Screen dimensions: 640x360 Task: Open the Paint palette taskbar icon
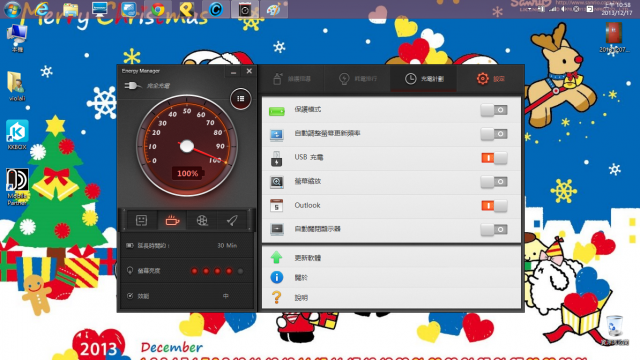click(x=274, y=9)
